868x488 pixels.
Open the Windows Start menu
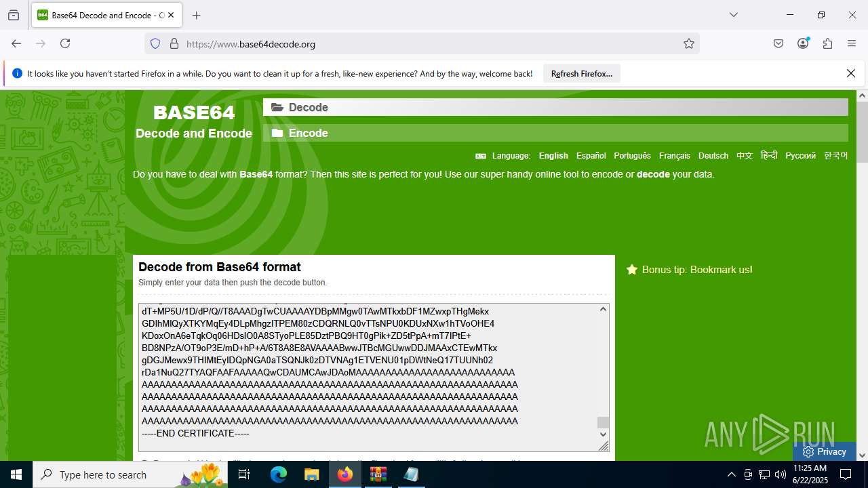click(16, 474)
